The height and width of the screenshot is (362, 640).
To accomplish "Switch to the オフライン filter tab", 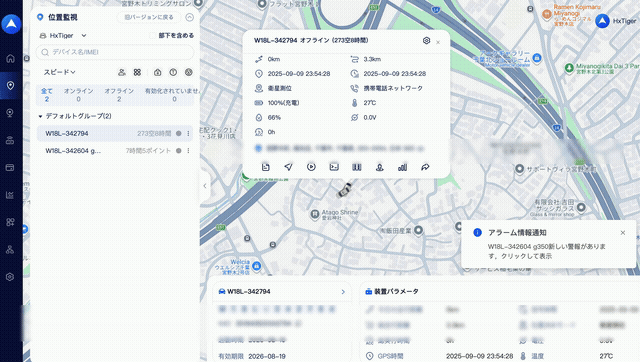I will tap(119, 95).
